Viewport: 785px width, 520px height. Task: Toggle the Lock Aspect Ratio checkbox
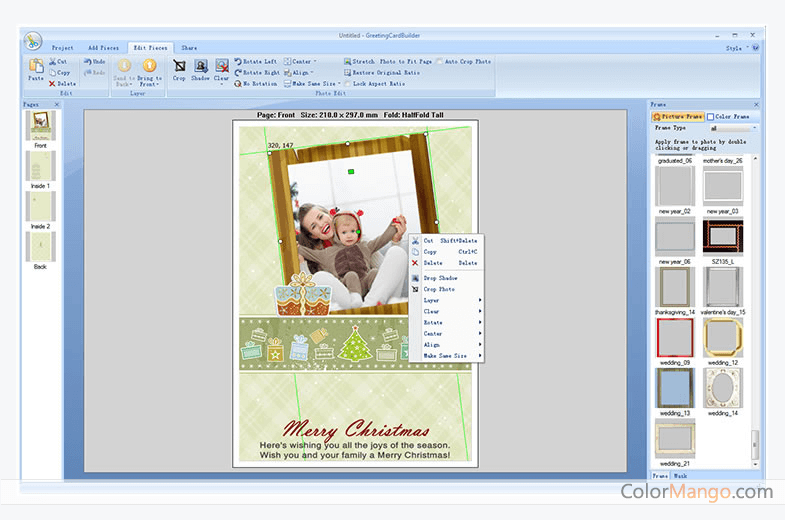348,84
